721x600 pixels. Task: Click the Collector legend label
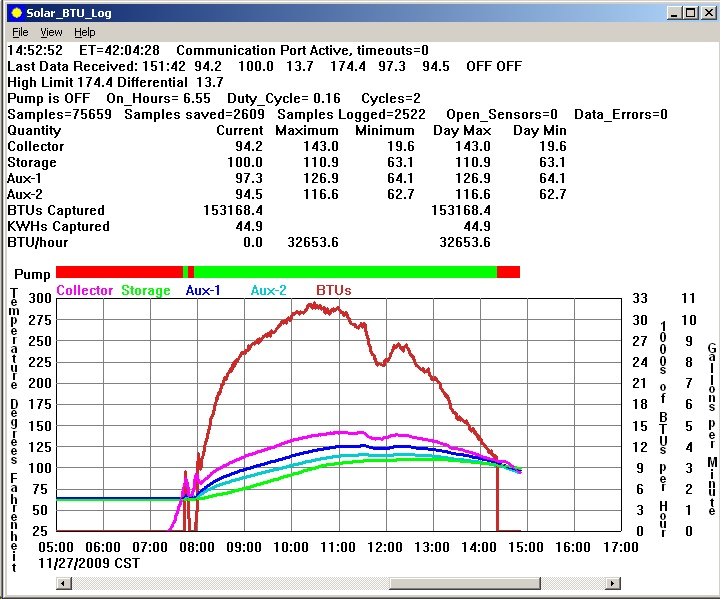tap(85, 290)
